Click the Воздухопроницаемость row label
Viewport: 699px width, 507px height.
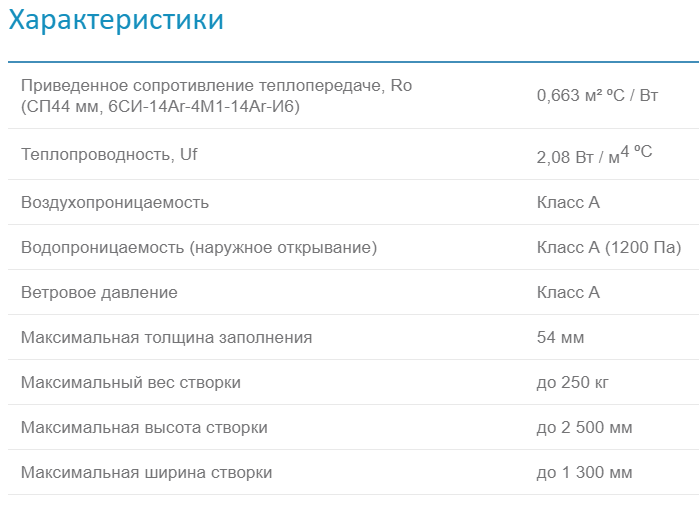(x=115, y=202)
